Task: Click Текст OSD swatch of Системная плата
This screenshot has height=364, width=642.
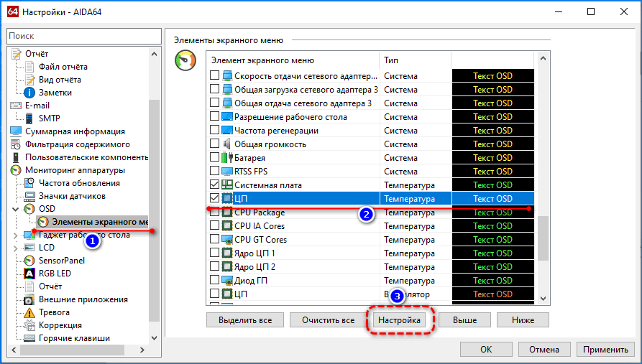Action: pyautogui.click(x=493, y=185)
